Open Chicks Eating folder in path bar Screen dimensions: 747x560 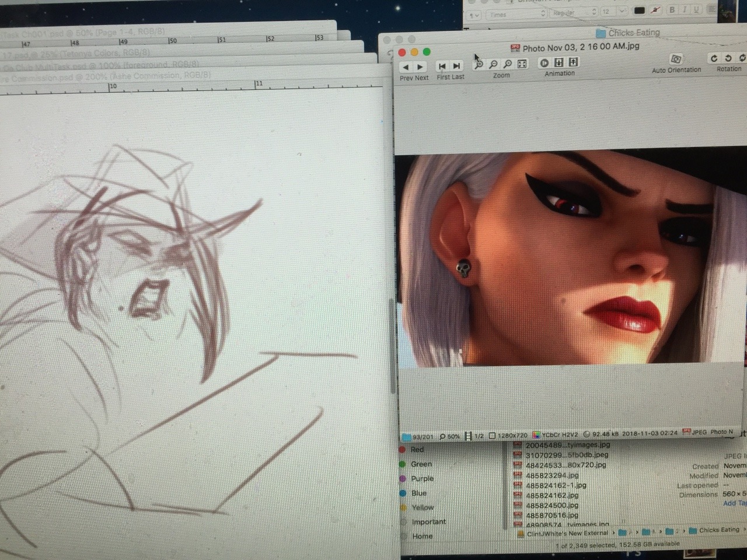point(714,530)
